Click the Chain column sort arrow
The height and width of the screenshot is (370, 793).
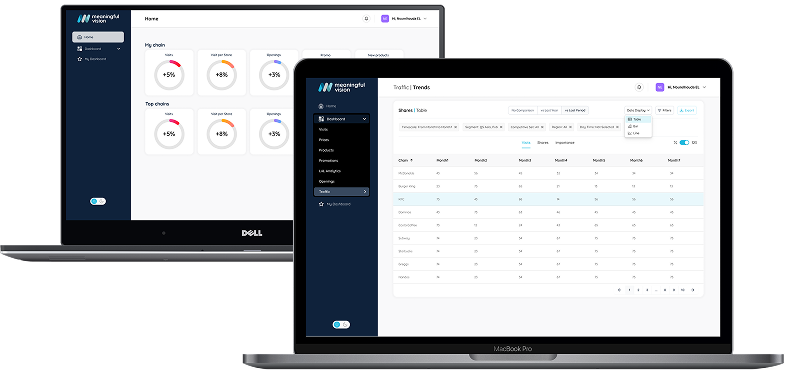coord(411,160)
